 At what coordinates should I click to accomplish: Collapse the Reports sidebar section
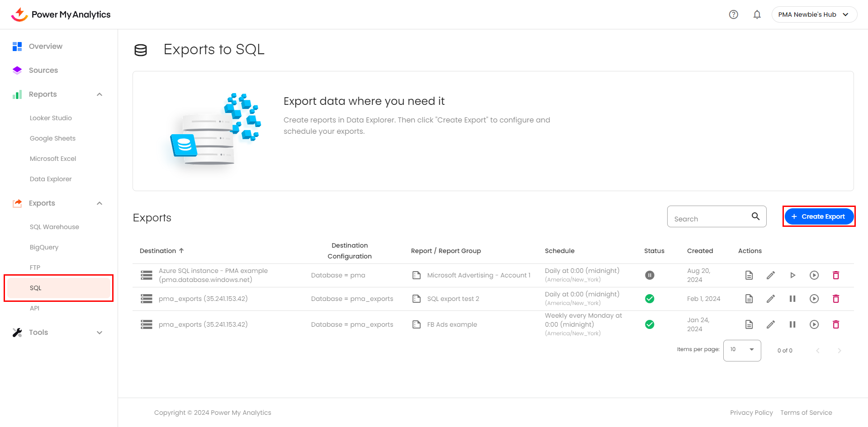pyautogui.click(x=100, y=94)
